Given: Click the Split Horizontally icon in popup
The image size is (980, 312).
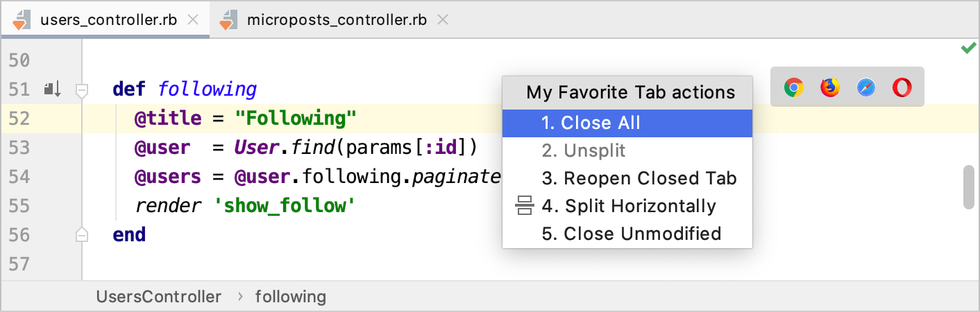Looking at the screenshot, I should point(524,206).
